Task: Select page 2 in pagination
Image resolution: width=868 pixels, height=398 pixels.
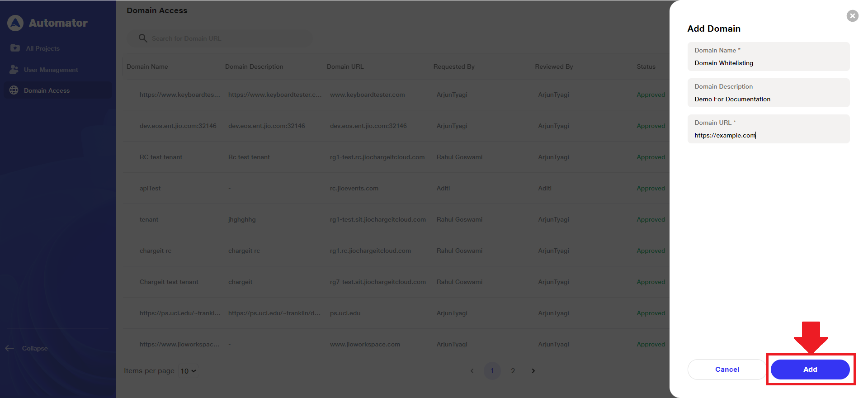Action: 513,371
